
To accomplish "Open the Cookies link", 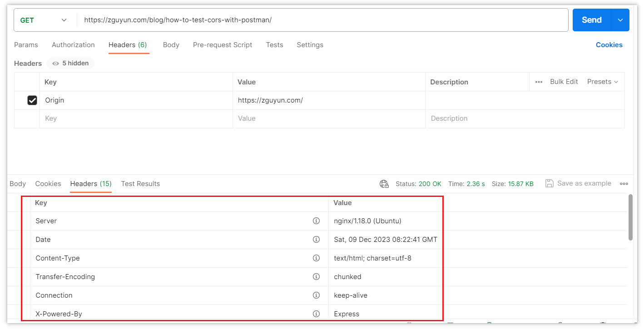I will [609, 45].
